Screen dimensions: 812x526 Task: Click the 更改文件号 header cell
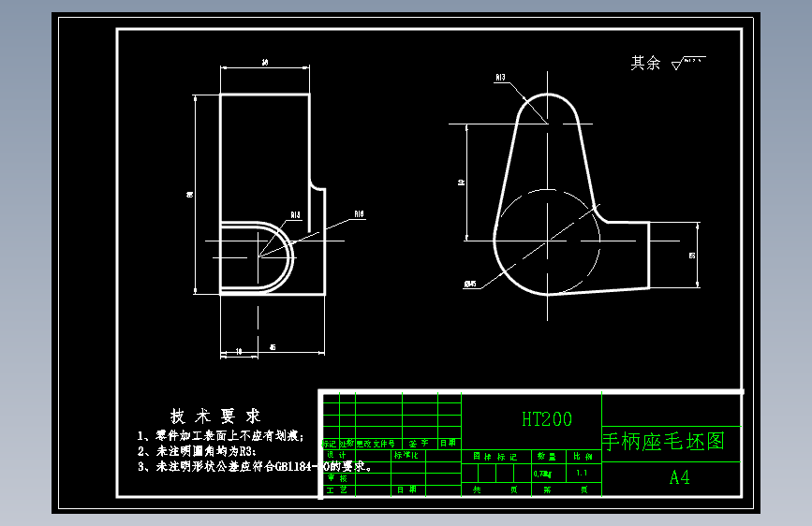pos(376,444)
